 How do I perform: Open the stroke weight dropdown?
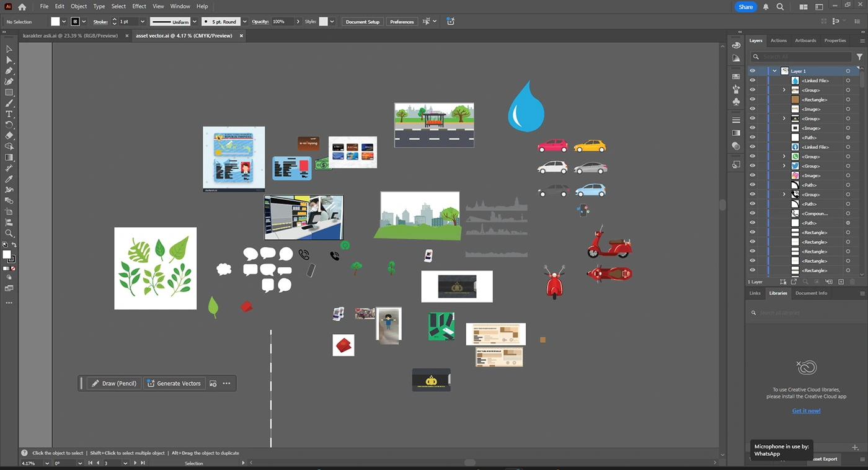click(142, 22)
